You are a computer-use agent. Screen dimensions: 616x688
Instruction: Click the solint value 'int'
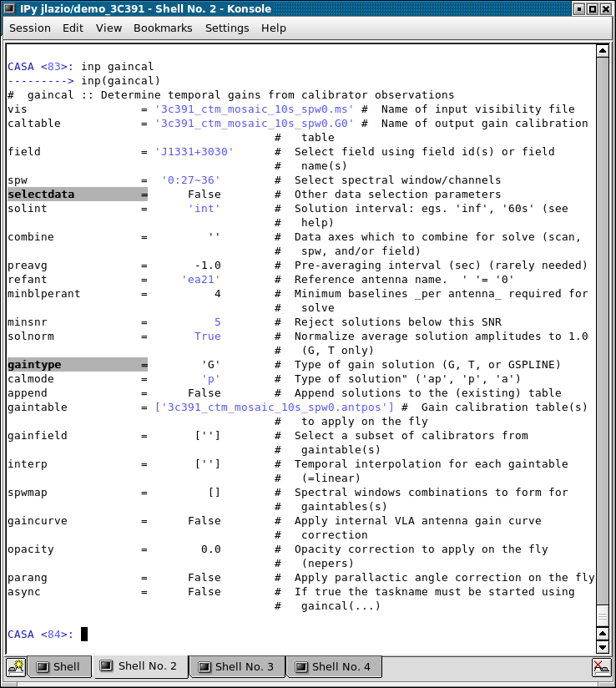coord(204,209)
